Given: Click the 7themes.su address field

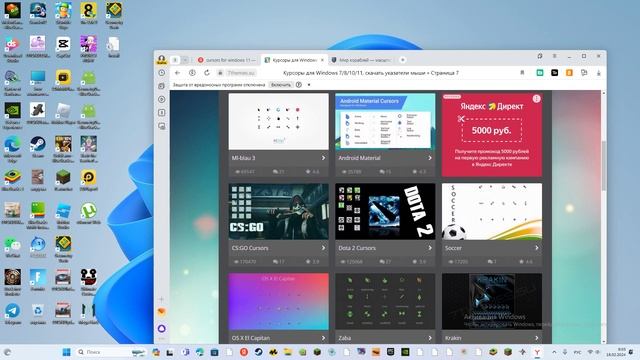Looking at the screenshot, I should coord(241,73).
